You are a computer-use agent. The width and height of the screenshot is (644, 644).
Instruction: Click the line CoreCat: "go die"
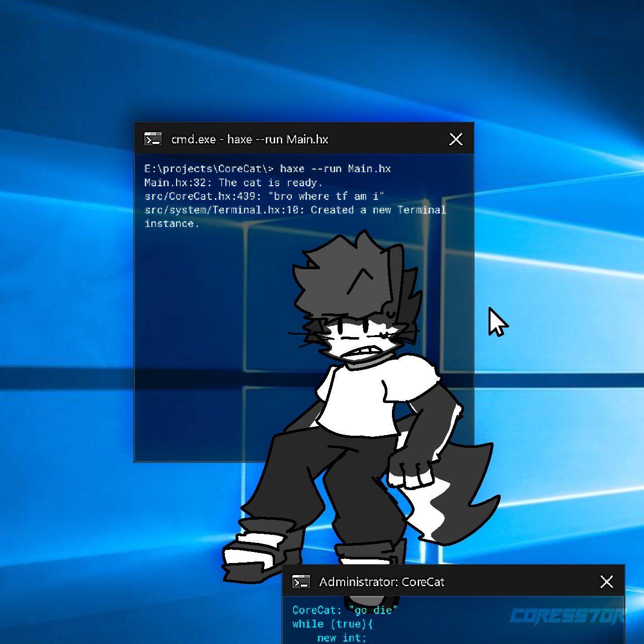(x=345, y=610)
